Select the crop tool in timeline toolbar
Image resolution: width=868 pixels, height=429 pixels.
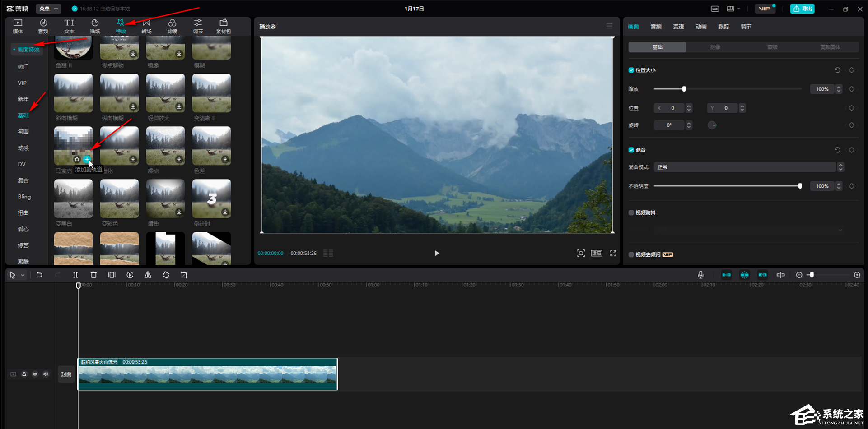point(184,275)
